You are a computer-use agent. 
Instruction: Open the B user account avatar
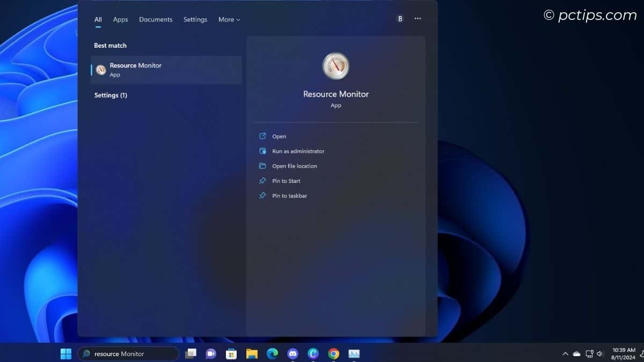[x=400, y=19]
